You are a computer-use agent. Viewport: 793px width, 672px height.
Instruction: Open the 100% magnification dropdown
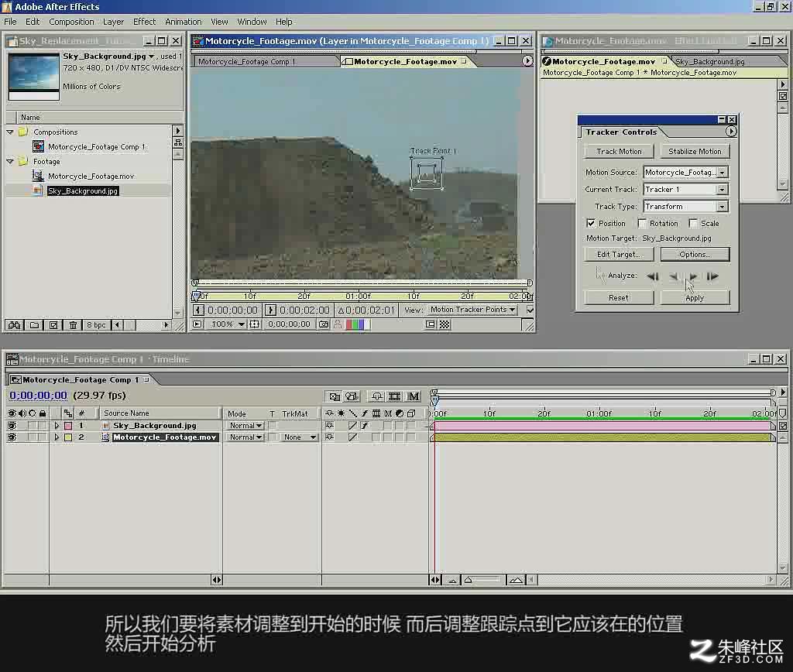coord(228,324)
